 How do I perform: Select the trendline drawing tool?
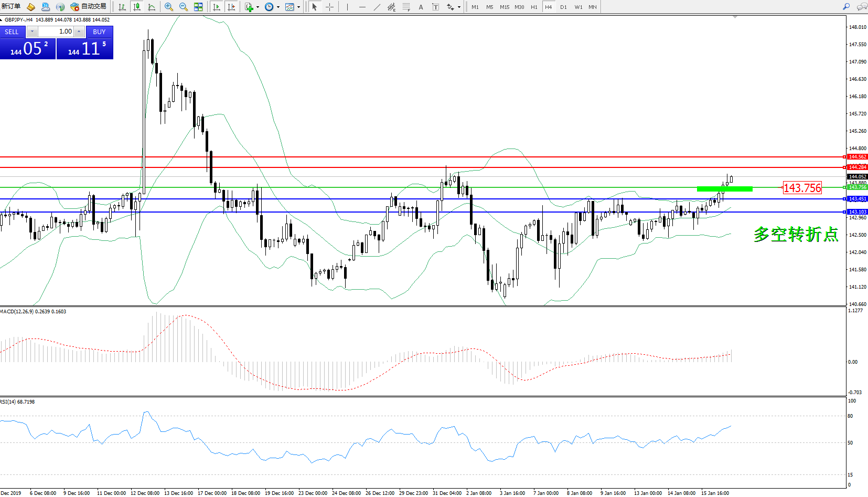pyautogui.click(x=377, y=7)
